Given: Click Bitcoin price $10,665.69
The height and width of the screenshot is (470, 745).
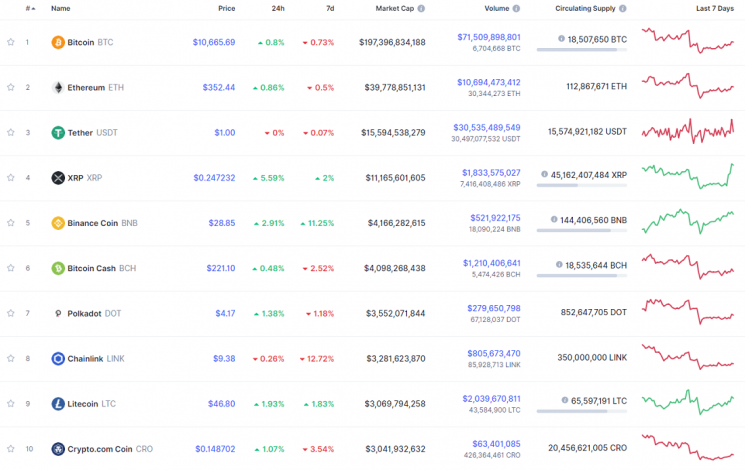Looking at the screenshot, I should 214,42.
